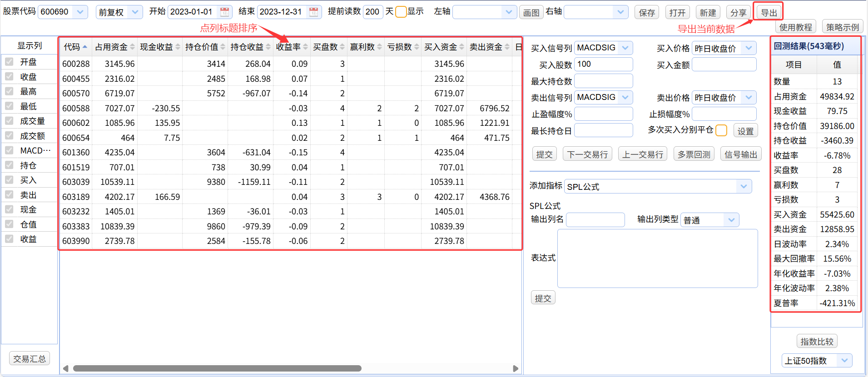Open the start date calendar picker
Image resolution: width=868 pixels, height=377 pixels.
224,12
